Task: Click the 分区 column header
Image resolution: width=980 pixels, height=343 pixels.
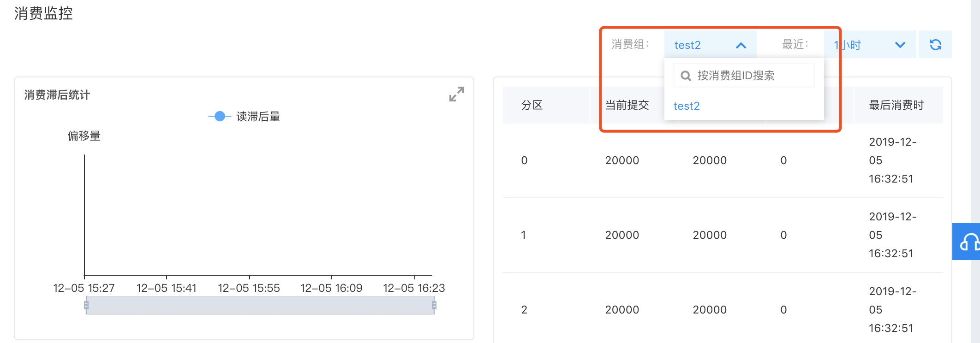Action: 532,105
